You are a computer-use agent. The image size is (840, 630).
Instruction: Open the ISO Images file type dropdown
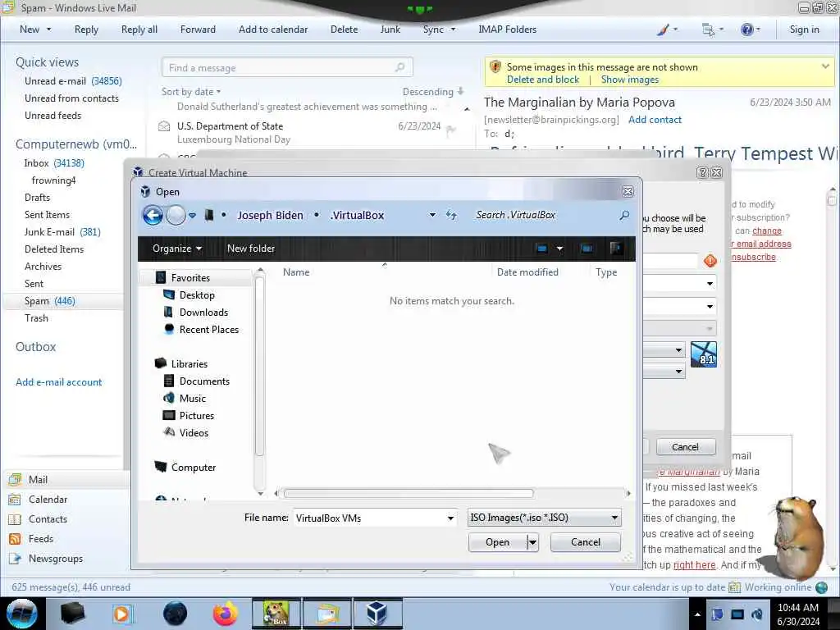pos(545,518)
